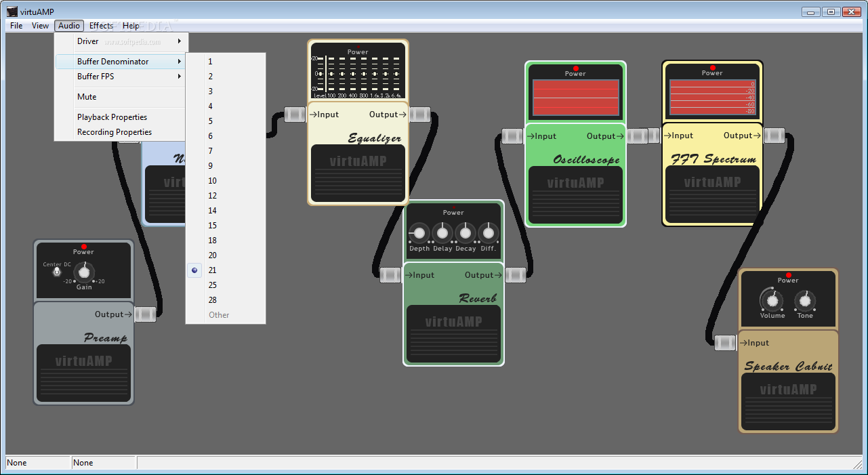The height and width of the screenshot is (475, 868).
Task: Click the Oscilloscope waveform display
Action: pos(575,98)
